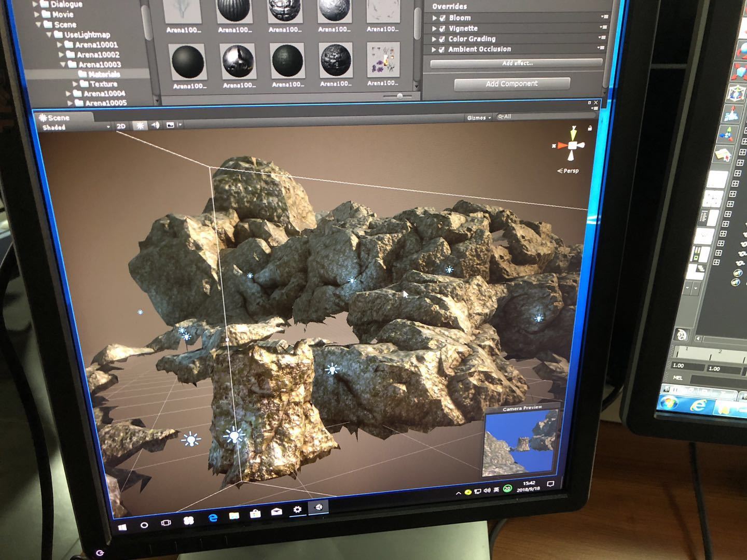Toggle scene effects image icon

170,125
